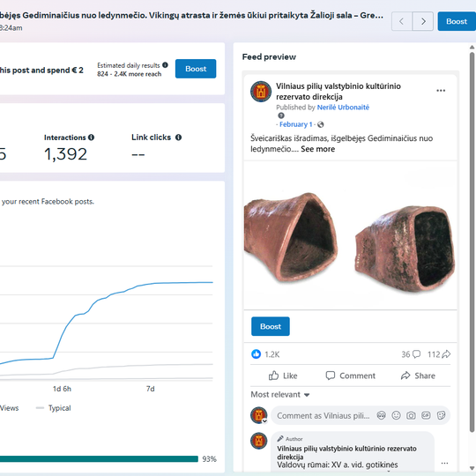The image size is (476, 476).
Task: Open the emoji picker in comment box
Action: tap(396, 415)
